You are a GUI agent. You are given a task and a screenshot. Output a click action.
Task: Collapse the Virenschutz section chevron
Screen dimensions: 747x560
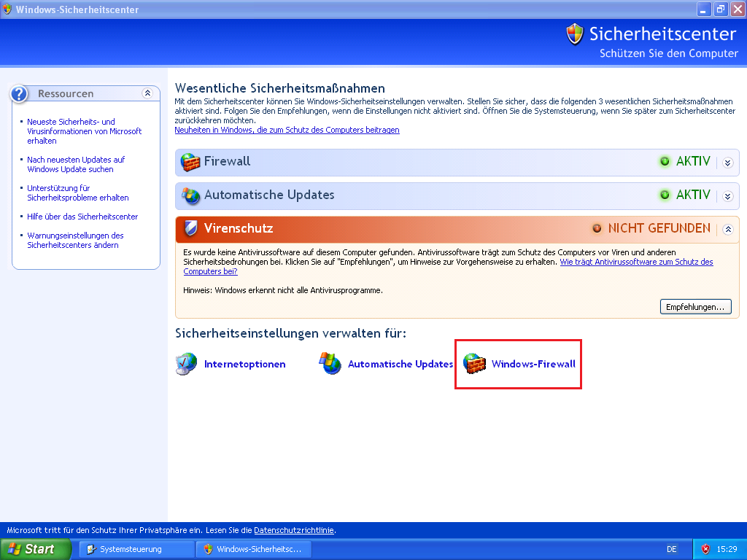point(727,230)
